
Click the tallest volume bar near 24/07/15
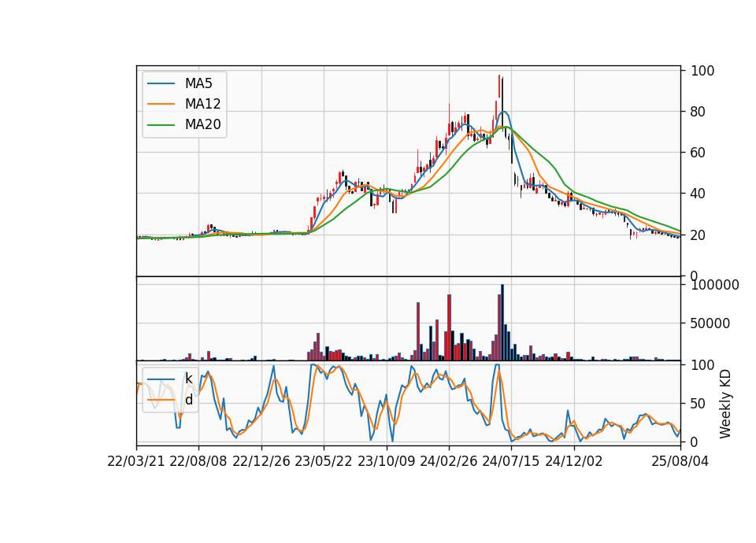click(x=502, y=323)
